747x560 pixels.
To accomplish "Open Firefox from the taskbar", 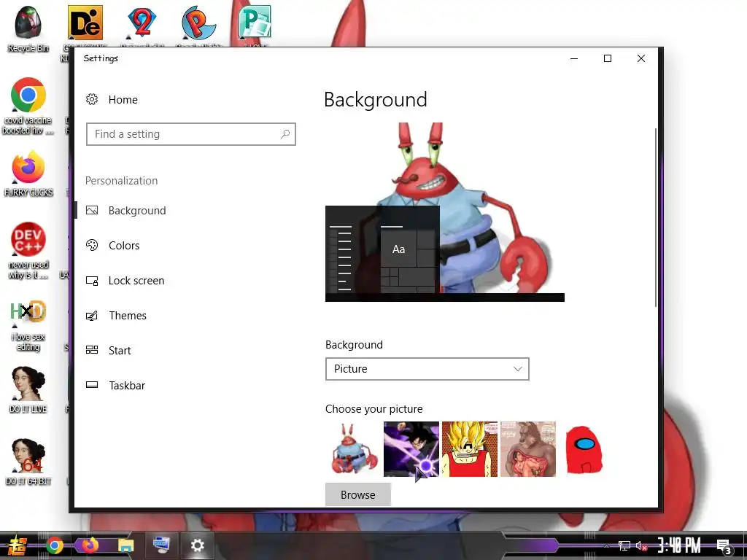I will tap(90, 545).
